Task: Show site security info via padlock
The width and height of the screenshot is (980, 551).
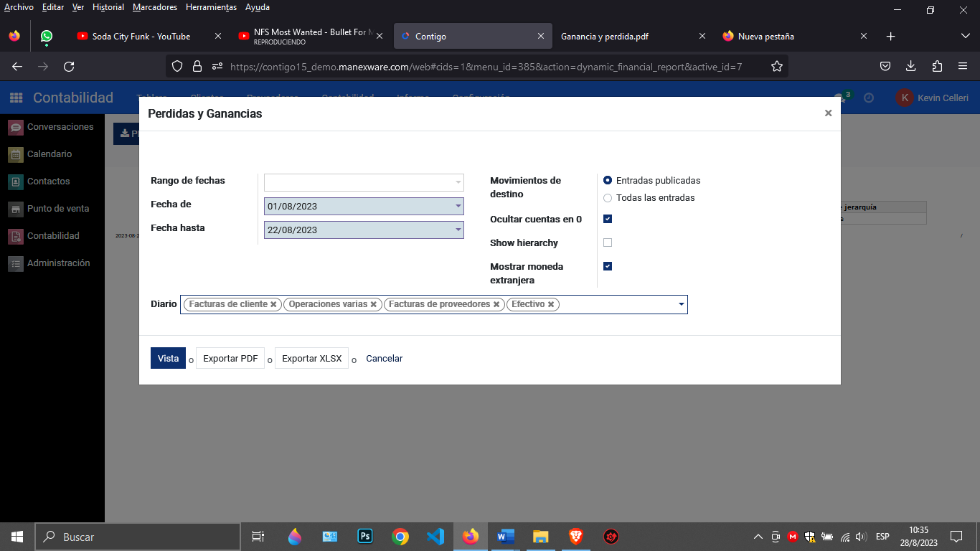Action: [197, 67]
